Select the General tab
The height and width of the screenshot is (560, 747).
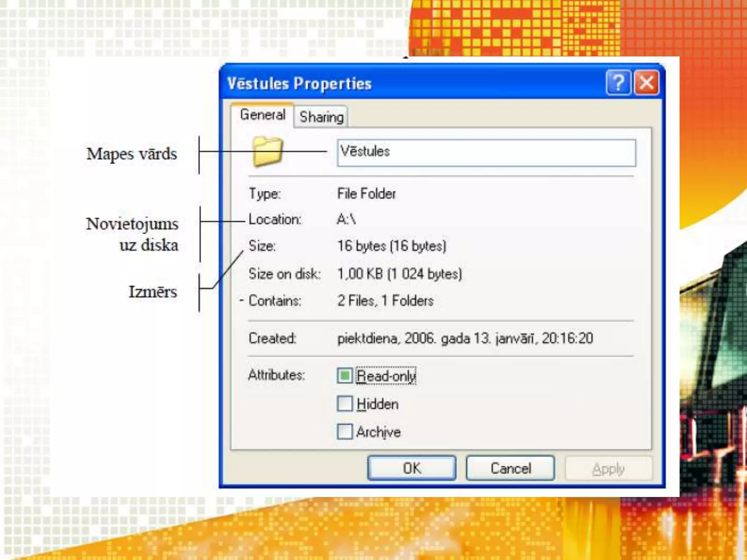[262, 115]
